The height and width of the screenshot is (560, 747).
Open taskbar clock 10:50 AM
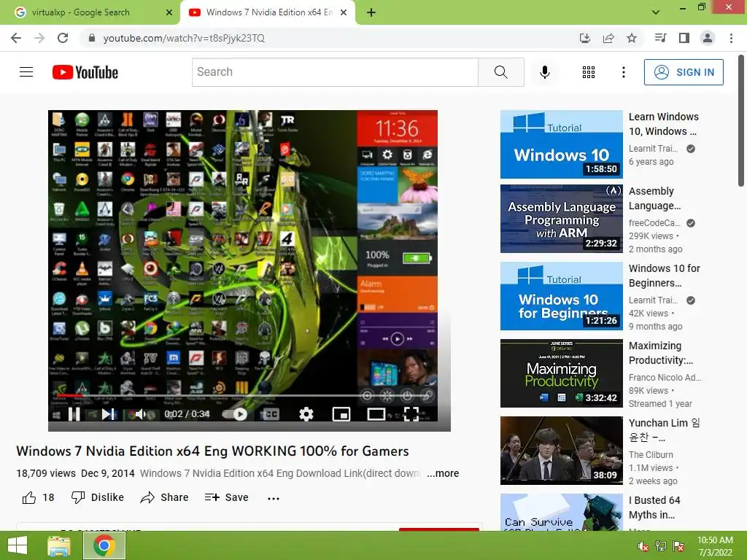pyautogui.click(x=715, y=546)
